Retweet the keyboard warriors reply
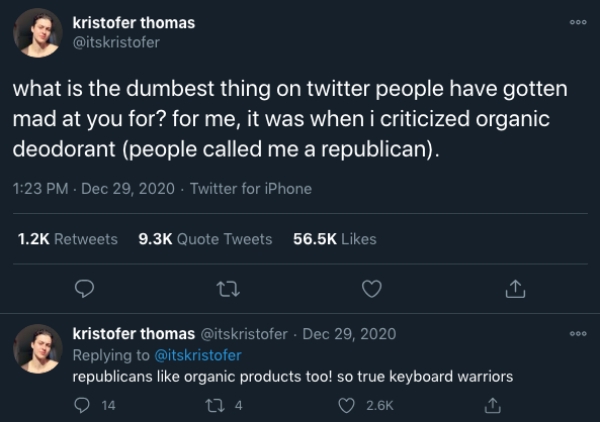Viewport: 600px width, 422px height. pyautogui.click(x=228, y=404)
